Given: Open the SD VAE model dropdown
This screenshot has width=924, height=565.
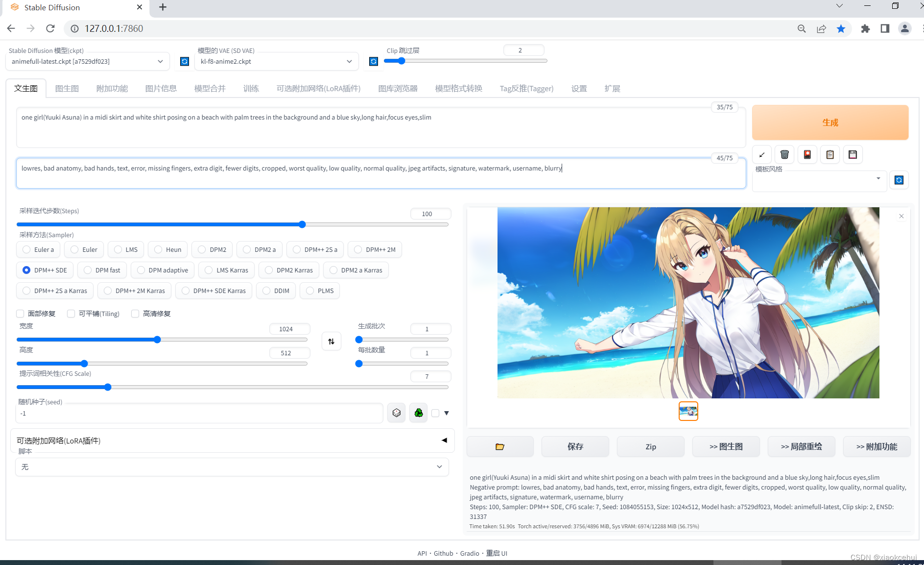Looking at the screenshot, I should click(276, 61).
